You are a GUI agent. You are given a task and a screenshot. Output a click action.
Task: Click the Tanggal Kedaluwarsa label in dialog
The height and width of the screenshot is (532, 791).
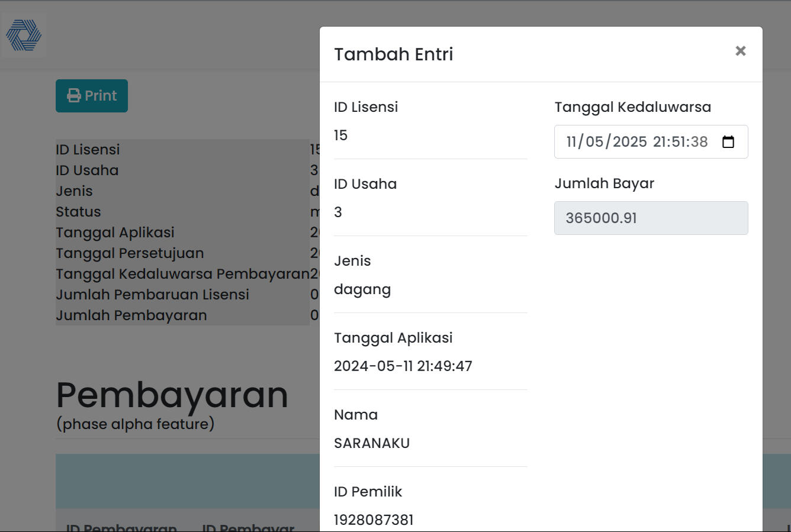(x=632, y=107)
